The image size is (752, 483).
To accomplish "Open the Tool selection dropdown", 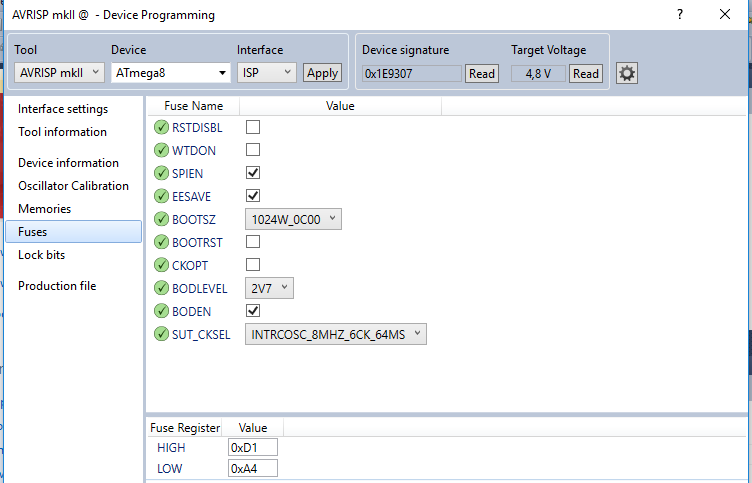I will pyautogui.click(x=60, y=72).
